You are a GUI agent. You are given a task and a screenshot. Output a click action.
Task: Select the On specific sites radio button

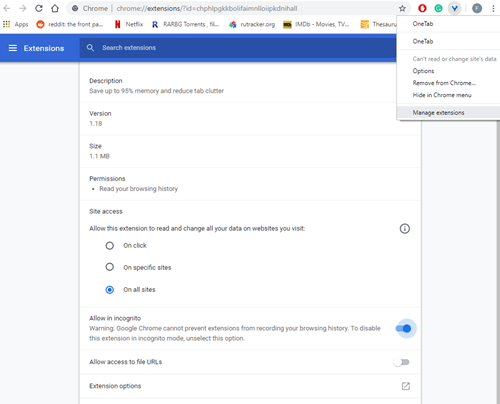tap(110, 267)
